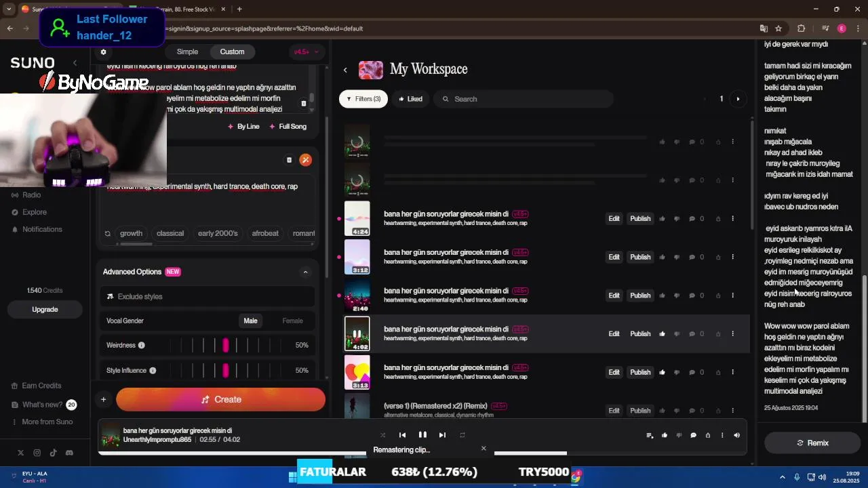Select Female vocal gender
Image resolution: width=868 pixels, height=488 pixels.
click(292, 321)
